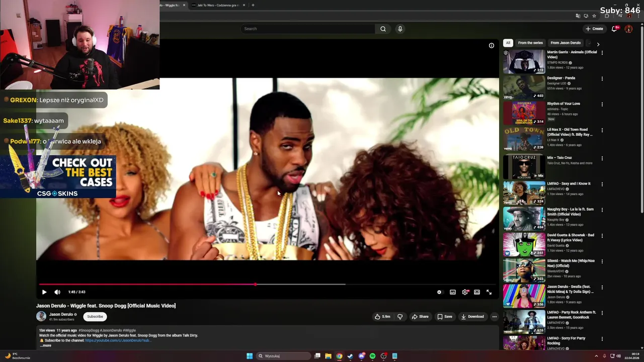Open more actions three-dot menu below video
Viewport: 644px width, 362px height.
pyautogui.click(x=495, y=317)
